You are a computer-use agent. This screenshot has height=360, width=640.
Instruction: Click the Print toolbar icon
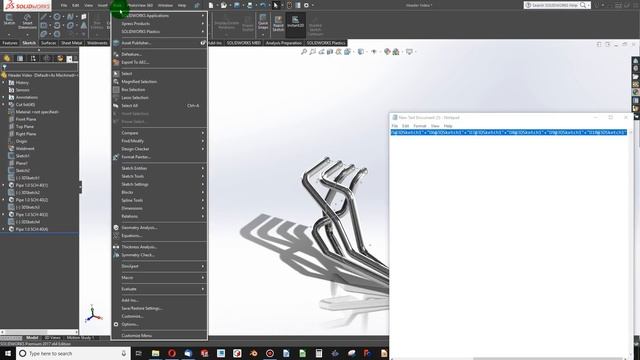pyautogui.click(x=250, y=5)
